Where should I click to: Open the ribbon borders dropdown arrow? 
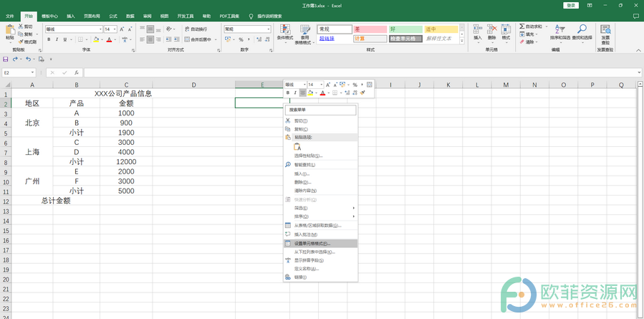click(x=87, y=39)
